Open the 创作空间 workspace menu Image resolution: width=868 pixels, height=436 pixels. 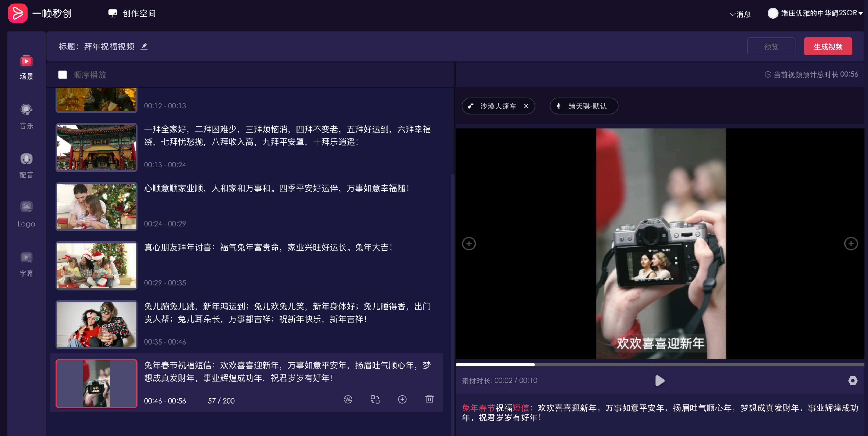click(x=132, y=14)
